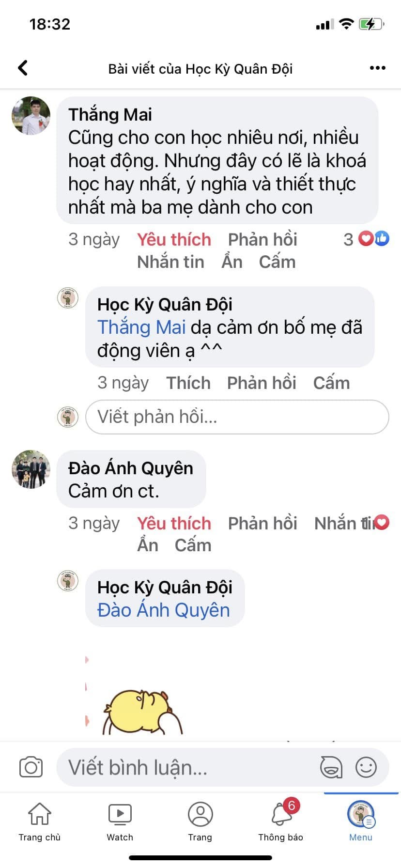Tap the back arrow in header
The image size is (401, 868).
pos(23,68)
